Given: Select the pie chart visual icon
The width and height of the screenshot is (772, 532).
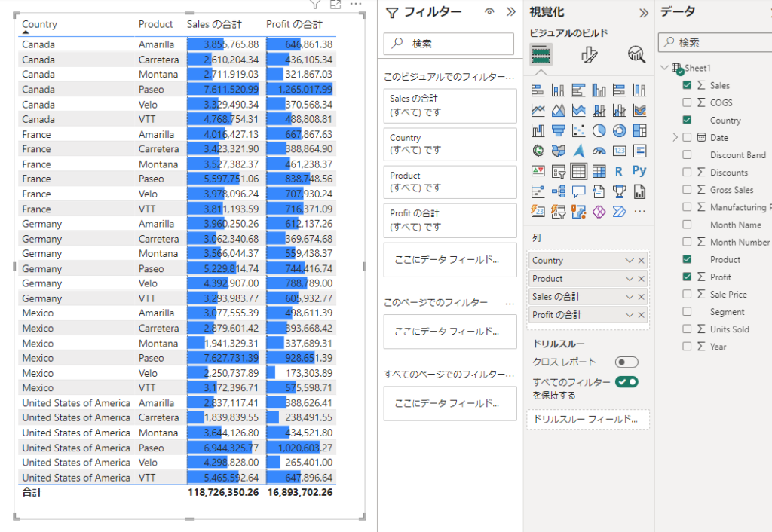Looking at the screenshot, I should click(599, 130).
